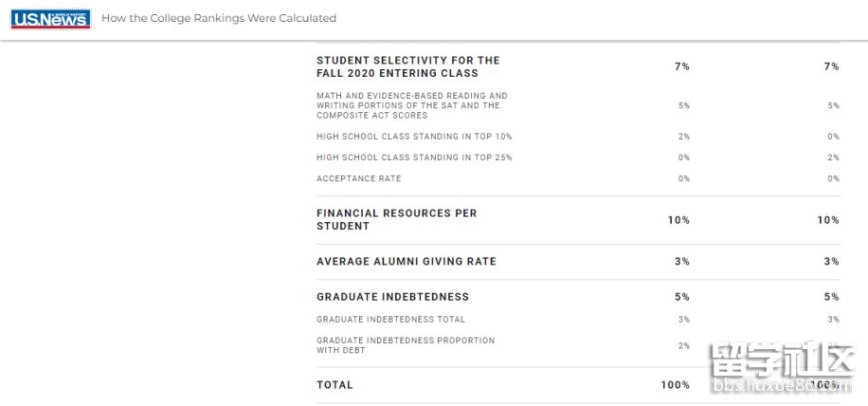Click the U.S. News logo

click(50, 19)
